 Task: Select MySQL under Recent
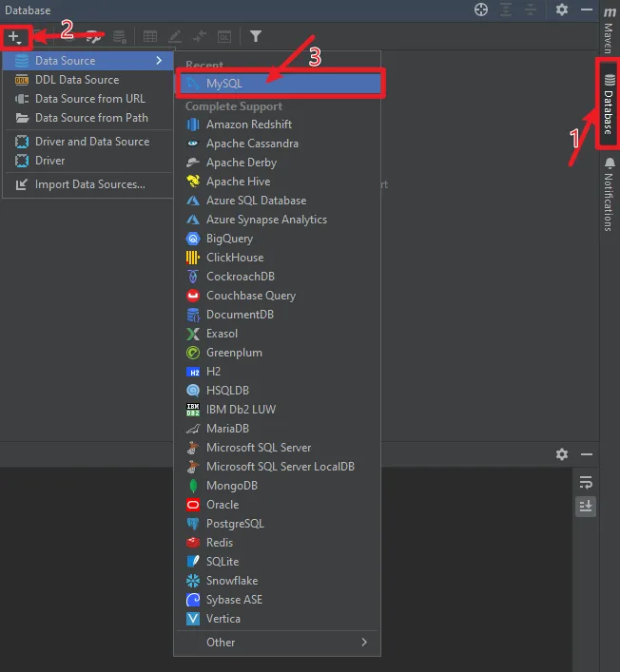click(280, 83)
